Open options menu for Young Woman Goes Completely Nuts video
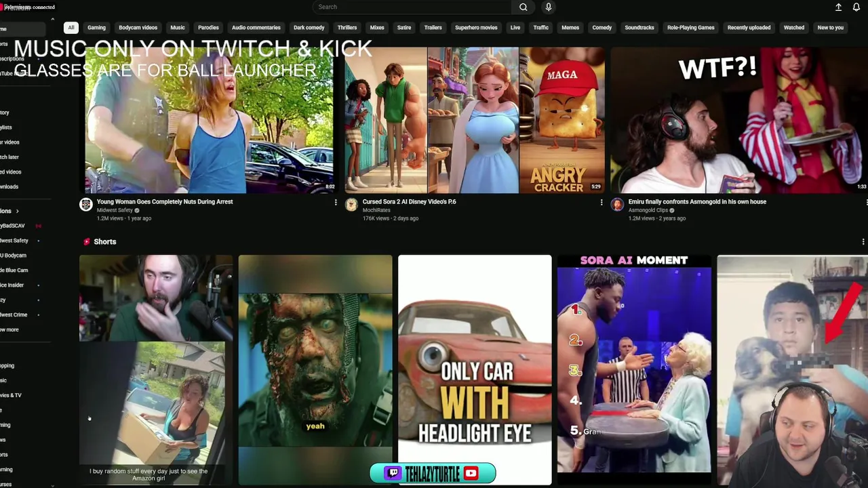Image resolution: width=868 pixels, height=488 pixels. 335,202
